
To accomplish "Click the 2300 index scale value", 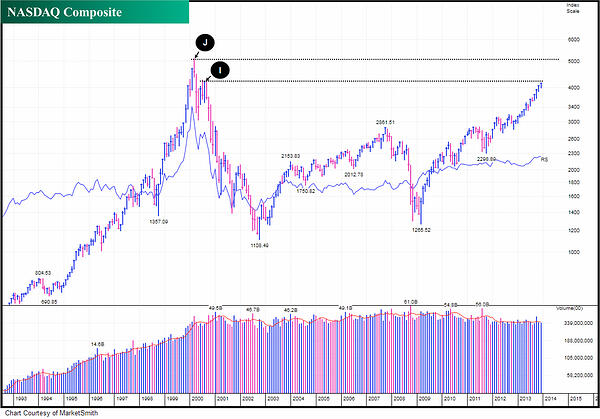I will (574, 153).
